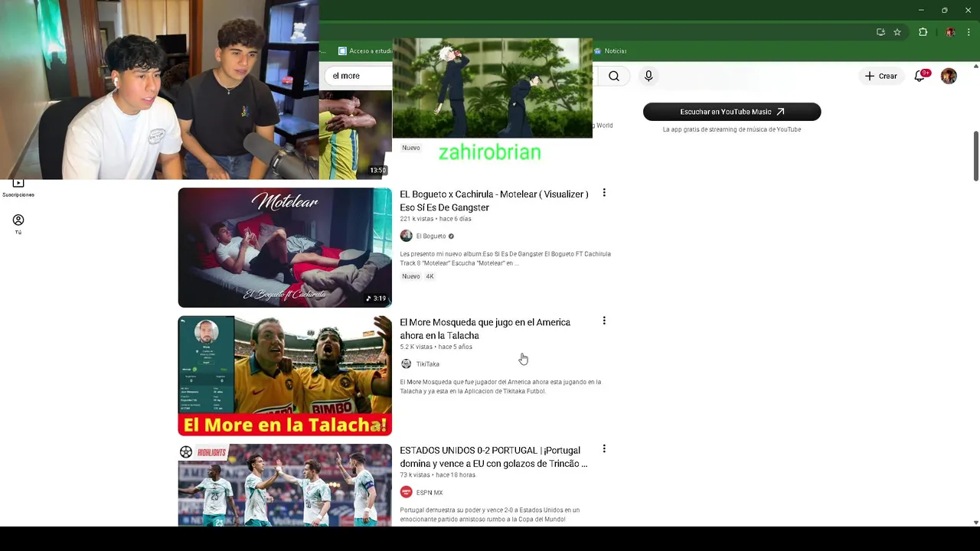Open Escuchar en YouTube Music link
The height and width of the screenshot is (551, 980).
[x=732, y=112]
